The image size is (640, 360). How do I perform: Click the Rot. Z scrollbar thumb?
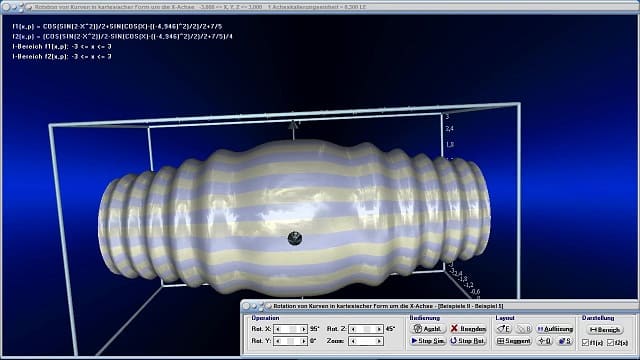coord(367,329)
